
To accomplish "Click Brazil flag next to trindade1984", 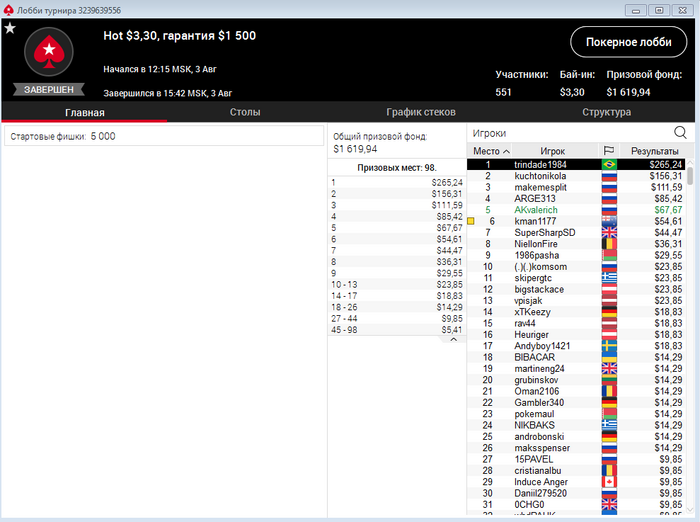I will point(609,164).
